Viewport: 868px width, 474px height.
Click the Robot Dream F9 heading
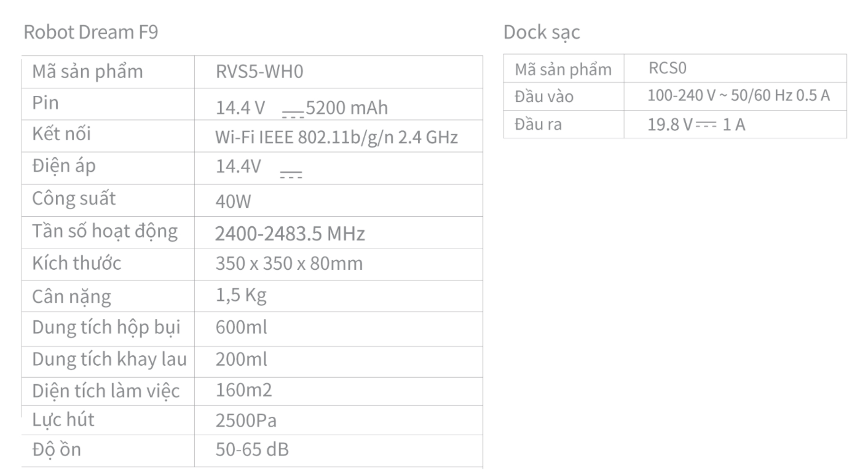[x=90, y=33]
